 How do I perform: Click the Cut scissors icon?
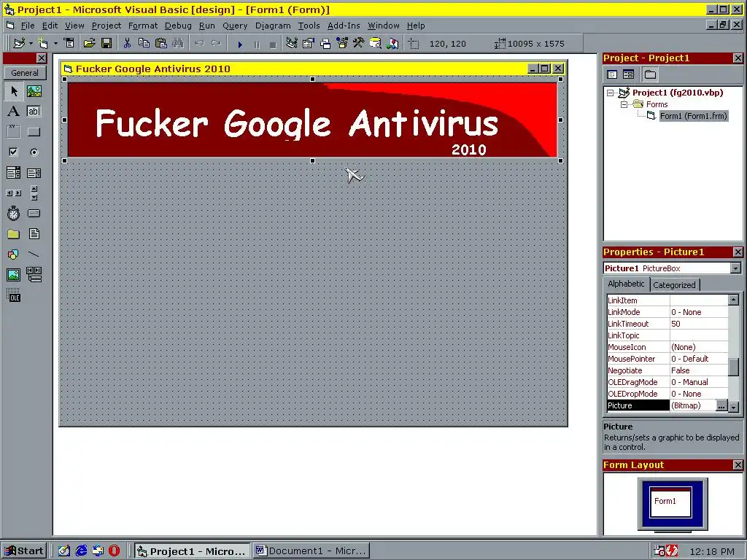pos(127,43)
